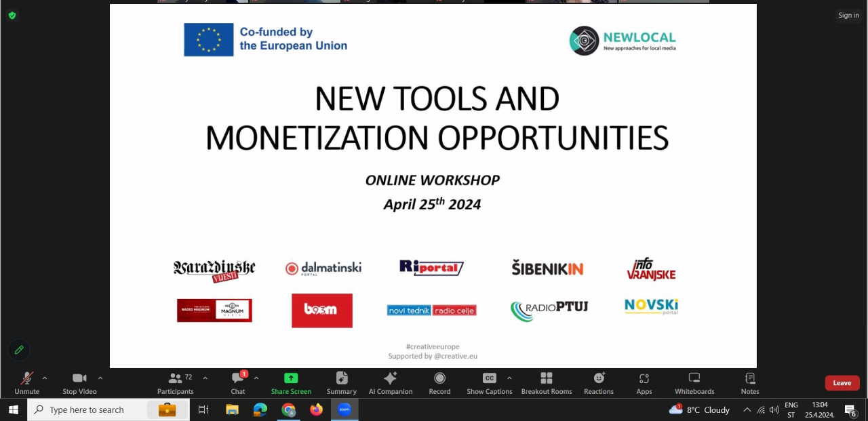
Task: Click the Sign in button
Action: [x=848, y=16]
